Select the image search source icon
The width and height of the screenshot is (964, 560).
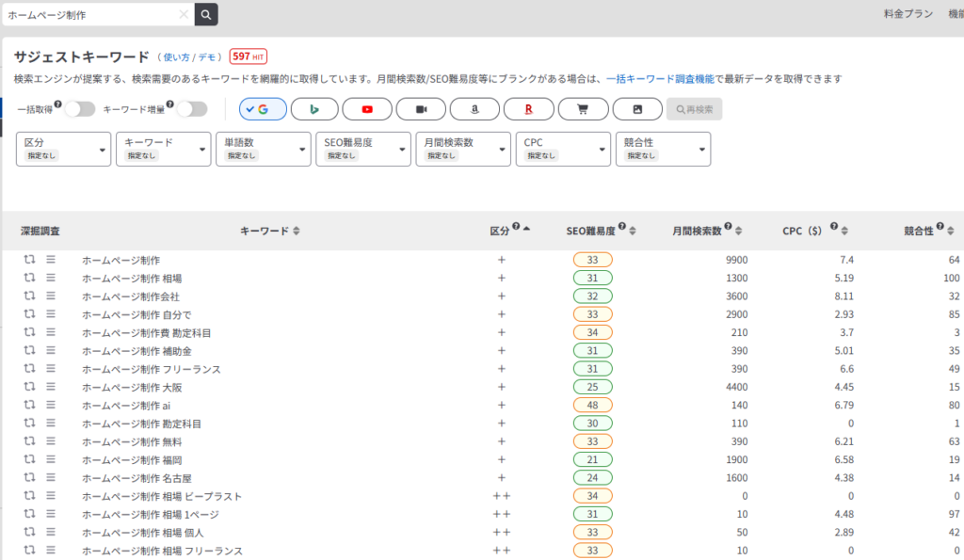637,109
